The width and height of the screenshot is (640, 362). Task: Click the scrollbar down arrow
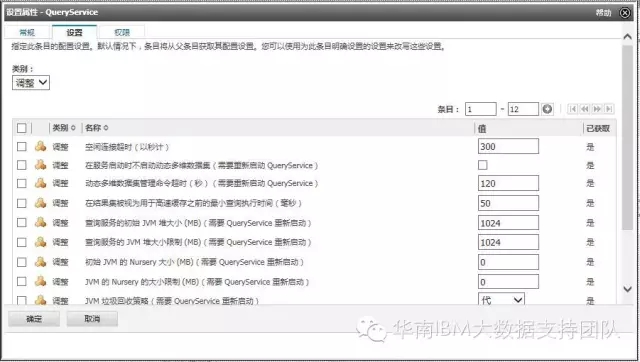pyautogui.click(x=627, y=289)
